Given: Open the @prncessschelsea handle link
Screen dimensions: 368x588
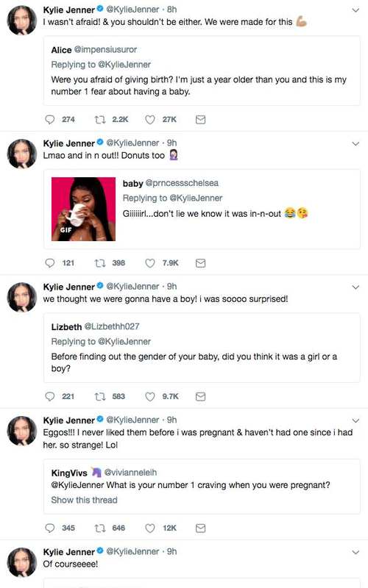Looking at the screenshot, I should click(182, 183).
